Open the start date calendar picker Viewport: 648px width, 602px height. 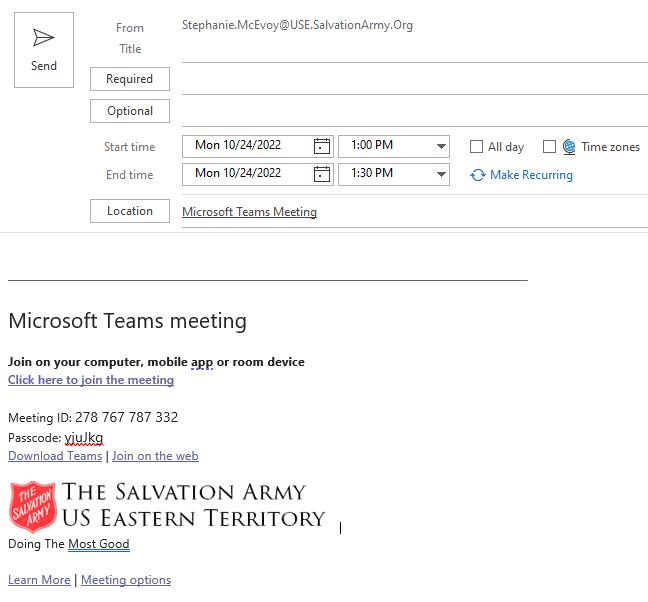click(x=321, y=146)
